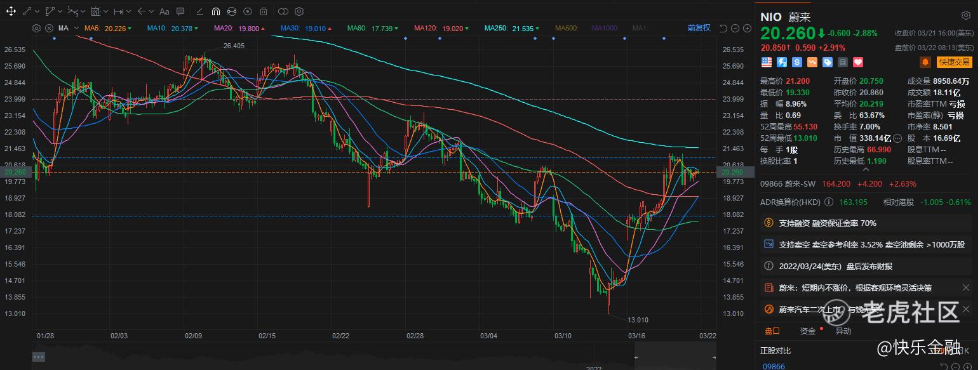The image size is (980, 370).
Task: Select the chart measurement range tool
Action: tap(95, 11)
